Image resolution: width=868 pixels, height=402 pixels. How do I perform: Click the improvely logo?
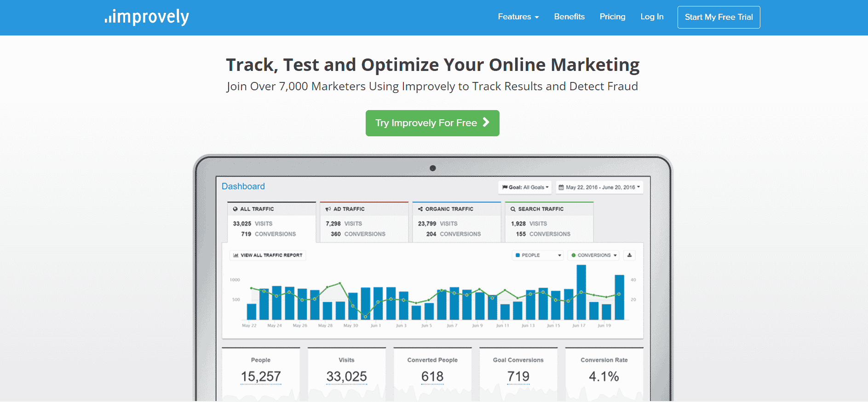(147, 17)
